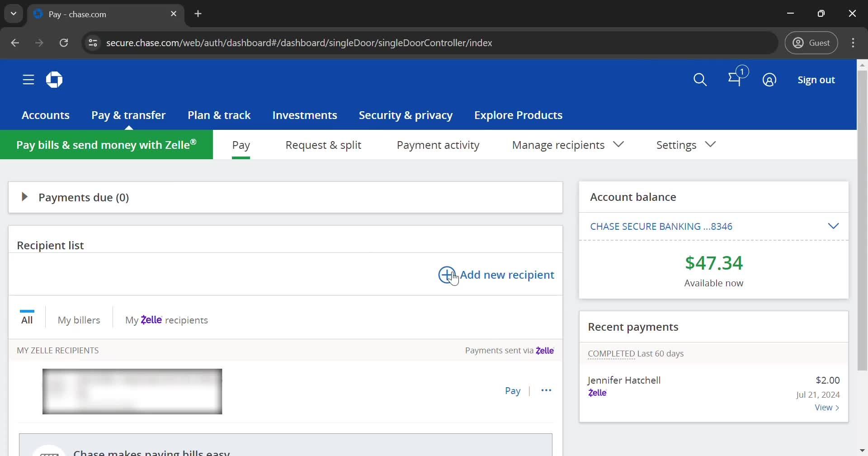The width and height of the screenshot is (868, 456).
Task: Click the Add new recipient plus icon
Action: (447, 275)
